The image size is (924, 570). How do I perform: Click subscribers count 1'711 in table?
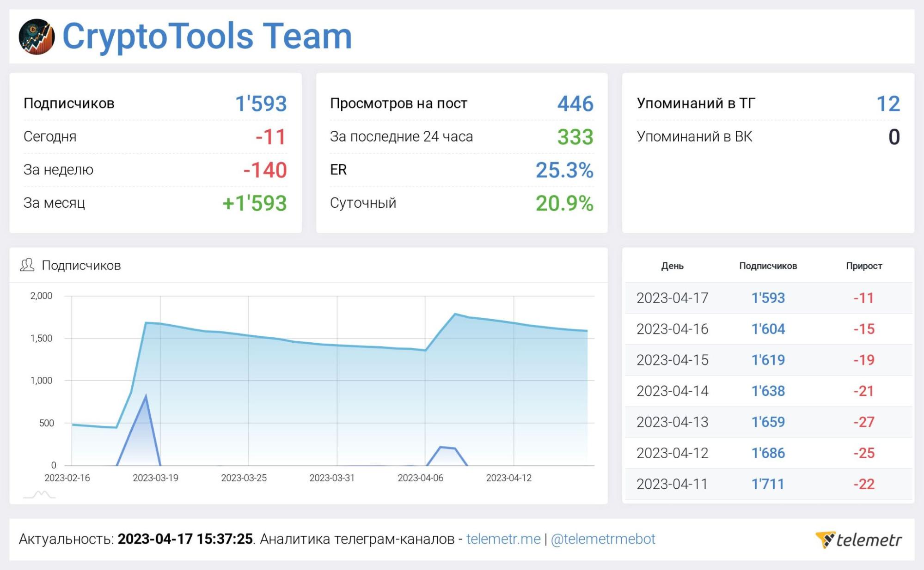point(768,484)
